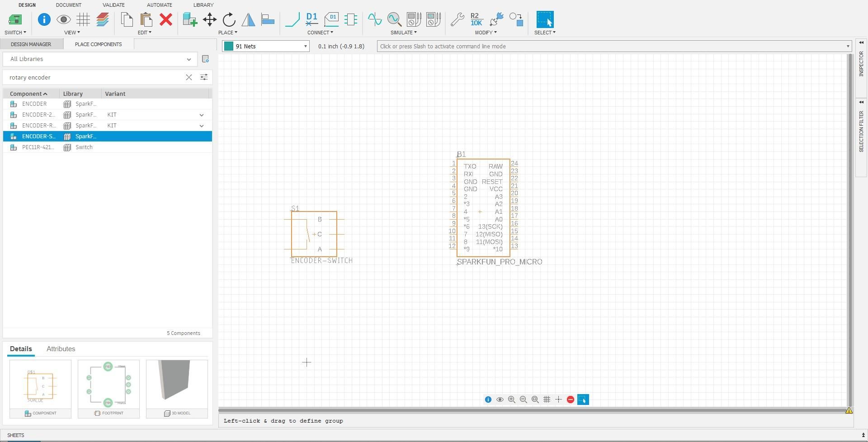Switch to the Attributes panel
Screen dimensions: 868x442
pyautogui.click(x=61, y=348)
